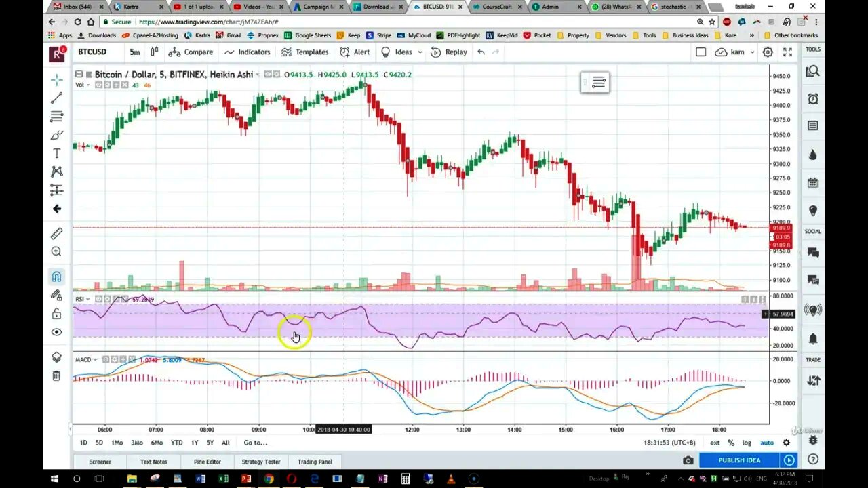
Task: Toggle stay in drawing mode pencil
Action: tap(57, 295)
